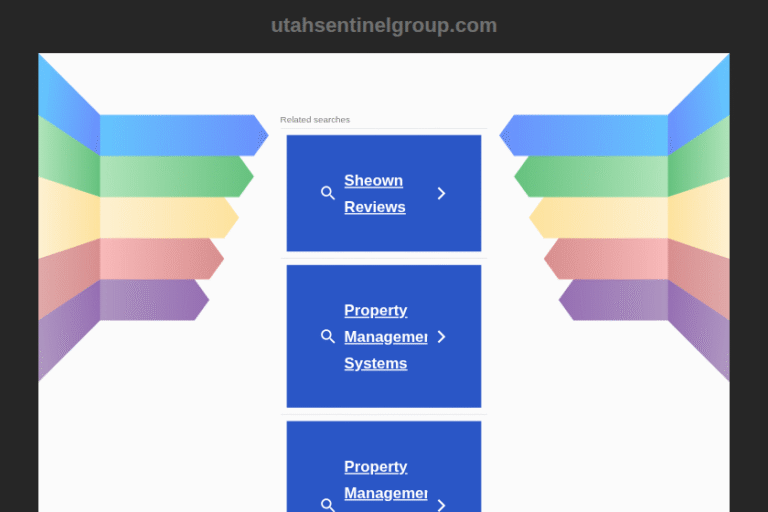The width and height of the screenshot is (768, 512).
Task: Click the yellow arrow banner on the left
Action: click(x=165, y=217)
